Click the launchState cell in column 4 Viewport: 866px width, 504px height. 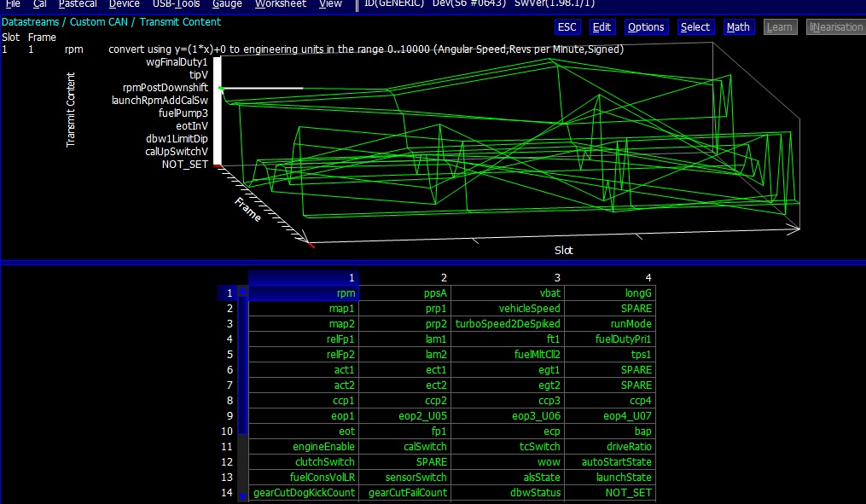(611, 478)
